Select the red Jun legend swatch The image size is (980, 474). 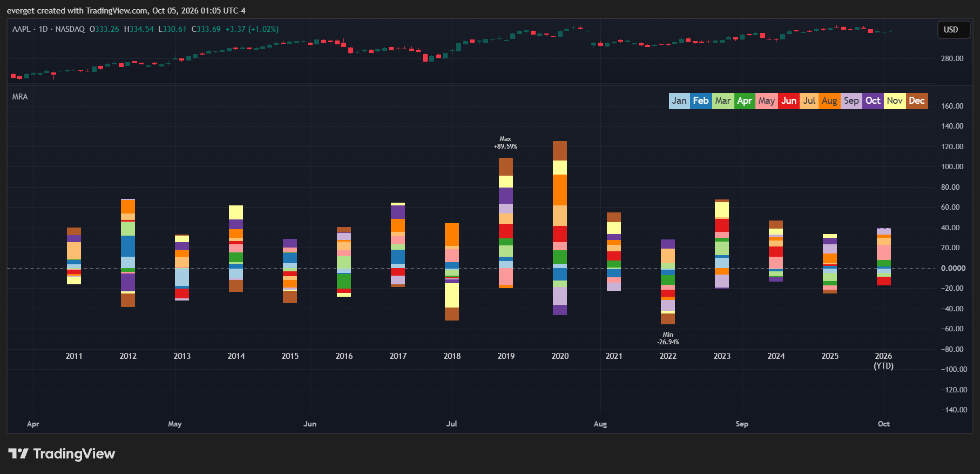click(x=789, y=101)
